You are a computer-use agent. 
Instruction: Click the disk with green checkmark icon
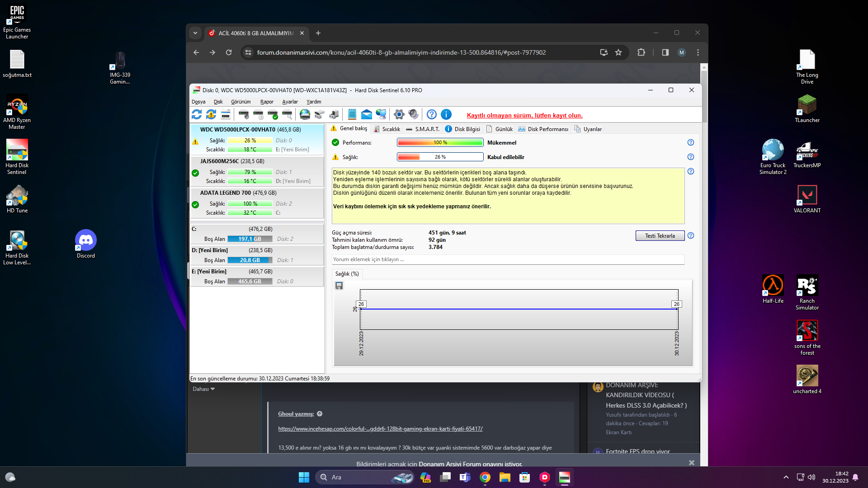(x=273, y=114)
